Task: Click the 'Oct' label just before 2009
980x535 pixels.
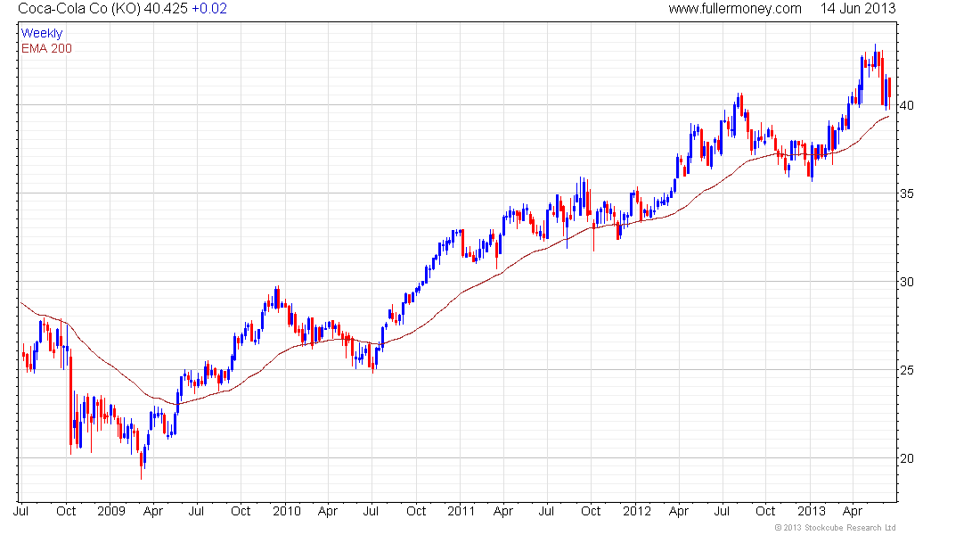Action: click(x=66, y=511)
